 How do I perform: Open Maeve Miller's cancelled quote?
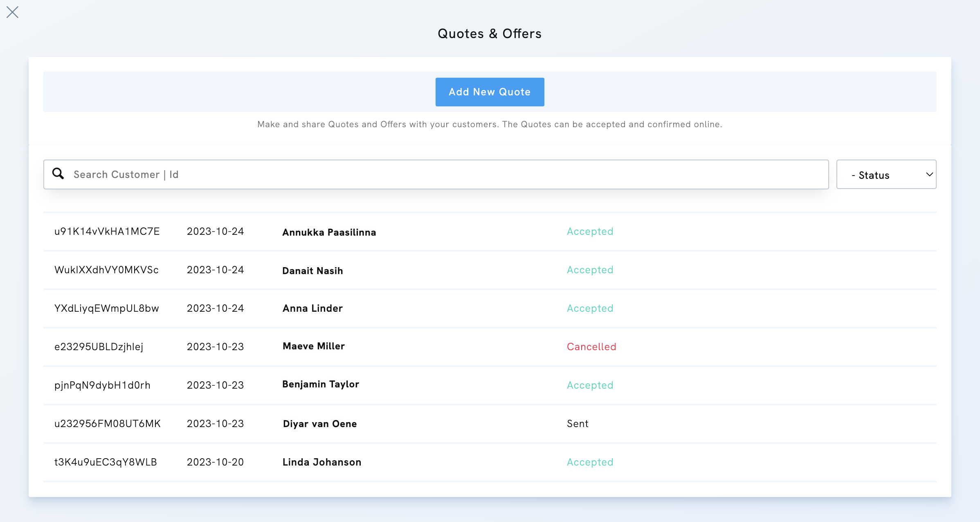(x=313, y=346)
